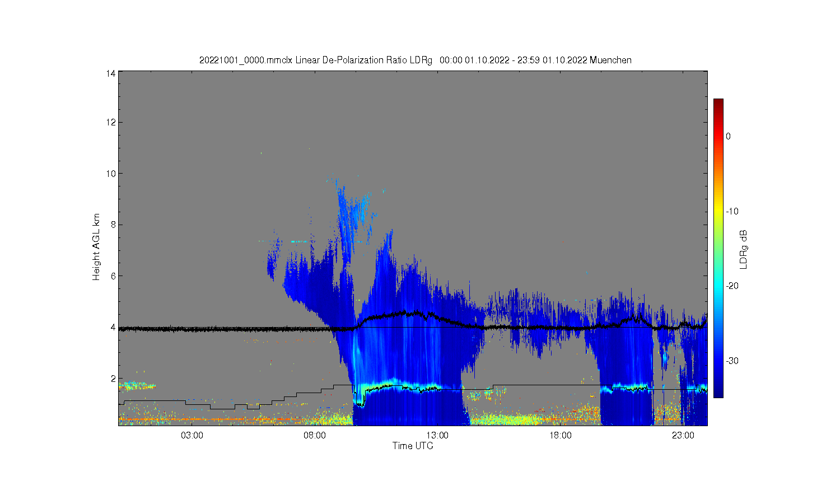Click the 18:00 time tick label
The width and height of the screenshot is (840, 504).
561,436
